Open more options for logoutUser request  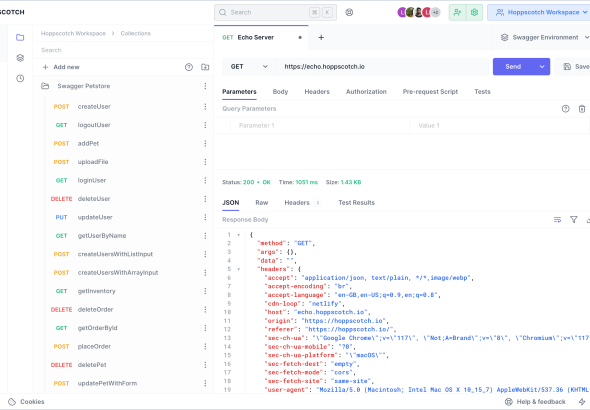point(205,125)
